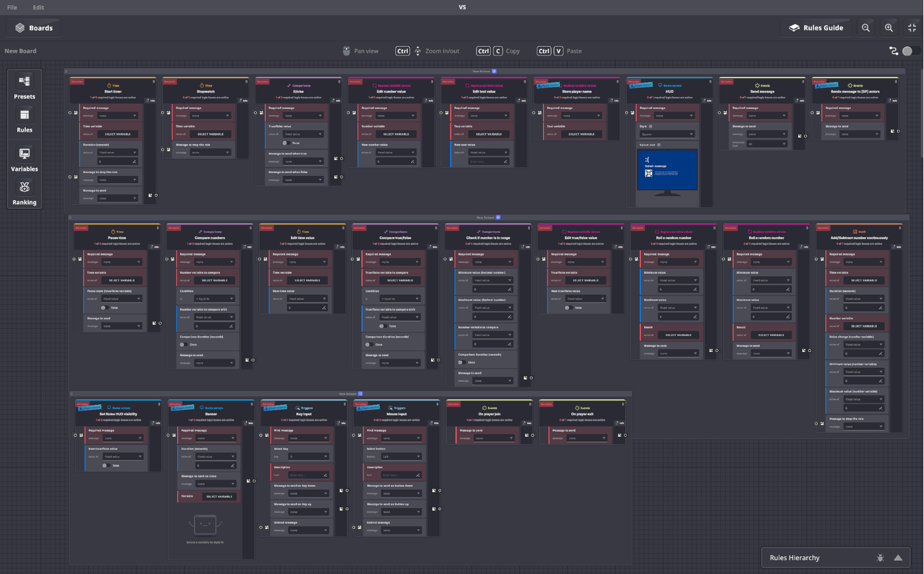Open the Presets panel in the sidebar

(x=24, y=87)
